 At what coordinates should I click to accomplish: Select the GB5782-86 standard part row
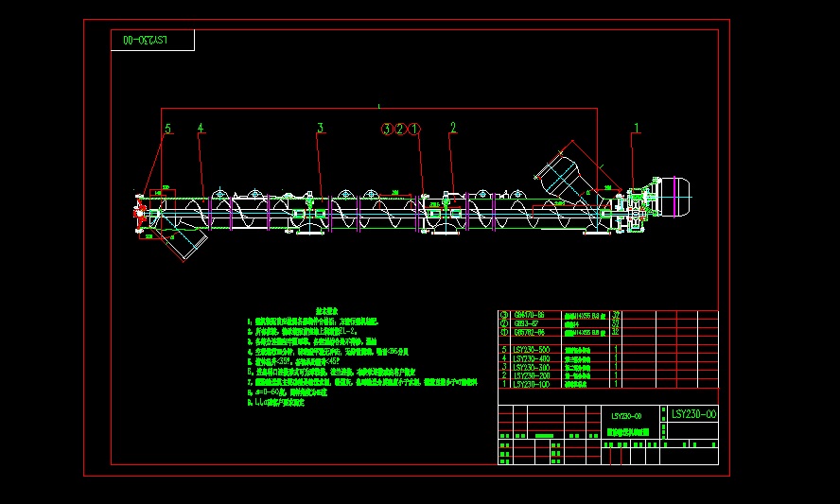pyautogui.click(x=530, y=332)
